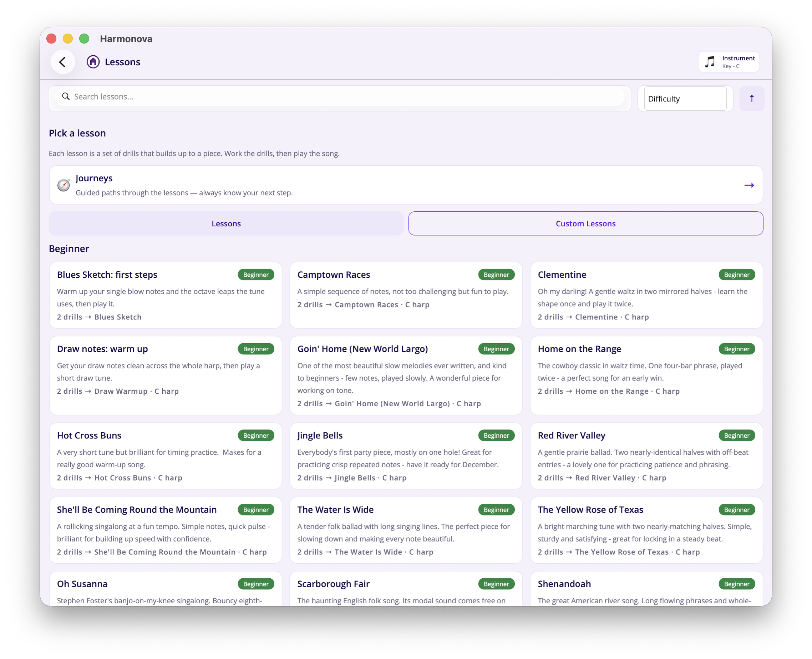Click the magnifier search icon

tap(66, 96)
